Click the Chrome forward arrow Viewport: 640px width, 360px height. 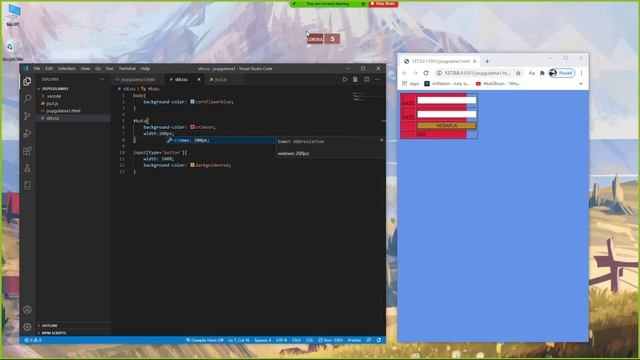[415, 73]
